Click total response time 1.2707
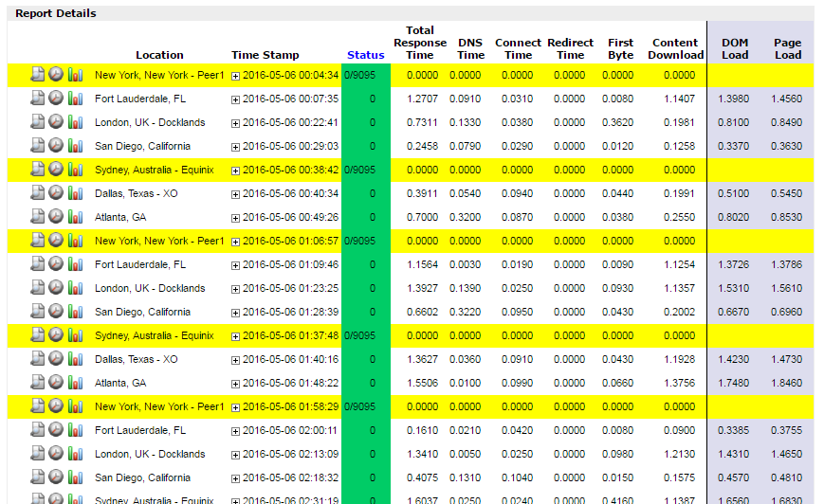Image resolution: width=824 pixels, height=504 pixels. click(x=422, y=99)
